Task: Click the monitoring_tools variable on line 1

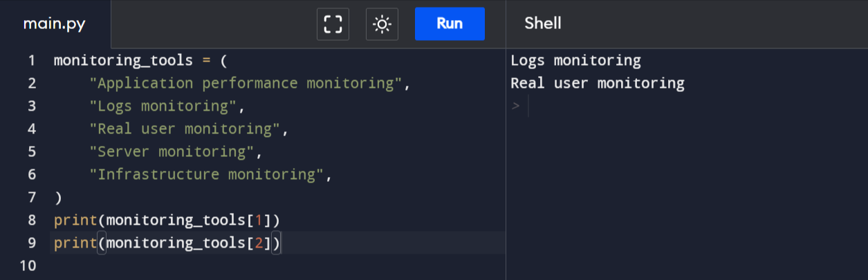Action: [x=123, y=60]
